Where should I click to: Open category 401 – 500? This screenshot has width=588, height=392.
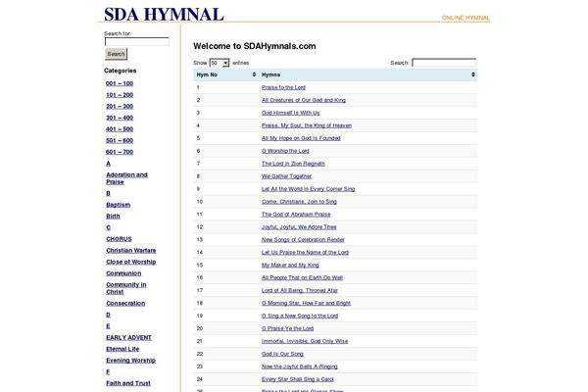click(x=120, y=129)
